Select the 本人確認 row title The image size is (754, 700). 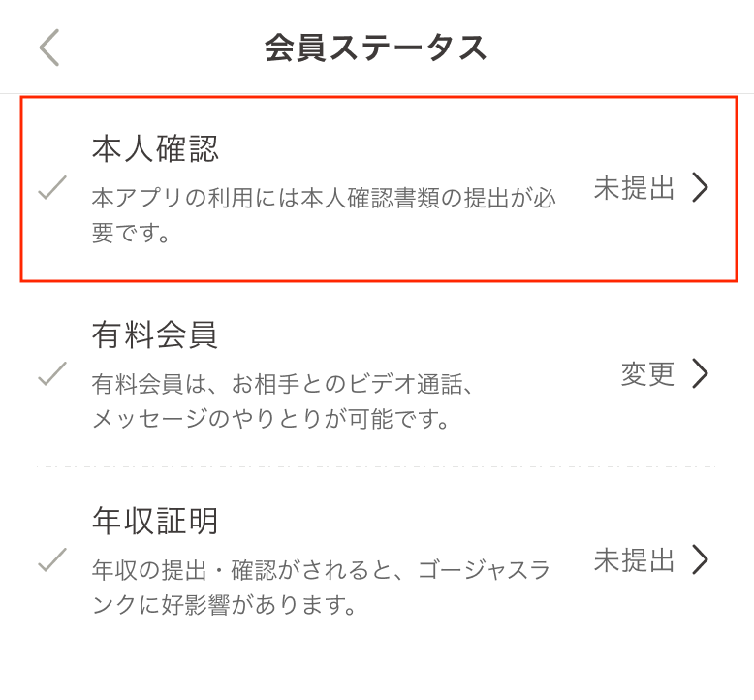(155, 148)
